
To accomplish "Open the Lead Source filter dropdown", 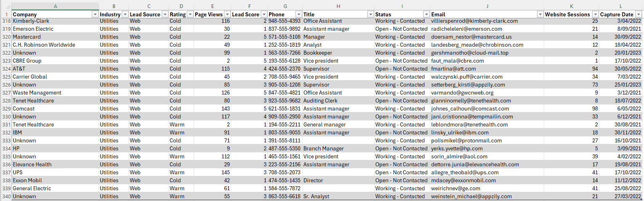I will [x=165, y=14].
